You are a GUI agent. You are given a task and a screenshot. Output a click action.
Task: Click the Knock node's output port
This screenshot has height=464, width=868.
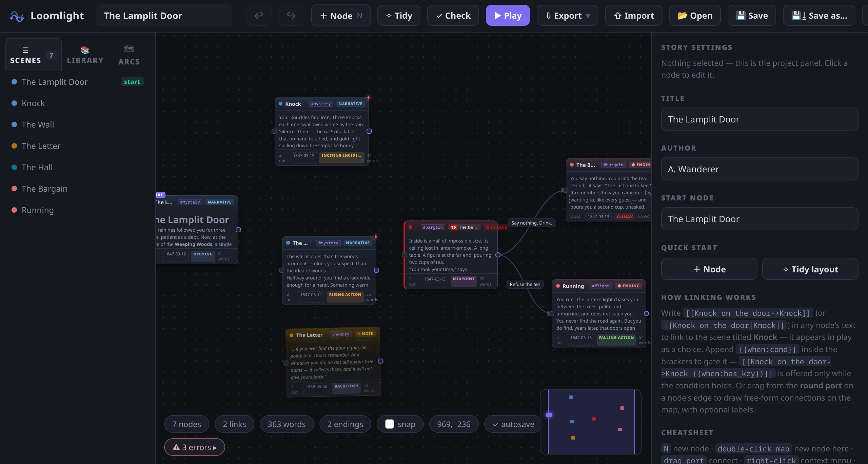(x=369, y=131)
